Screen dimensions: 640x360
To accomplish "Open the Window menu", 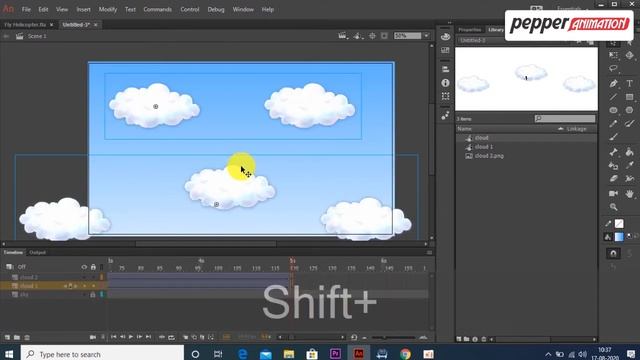I will (x=243, y=9).
